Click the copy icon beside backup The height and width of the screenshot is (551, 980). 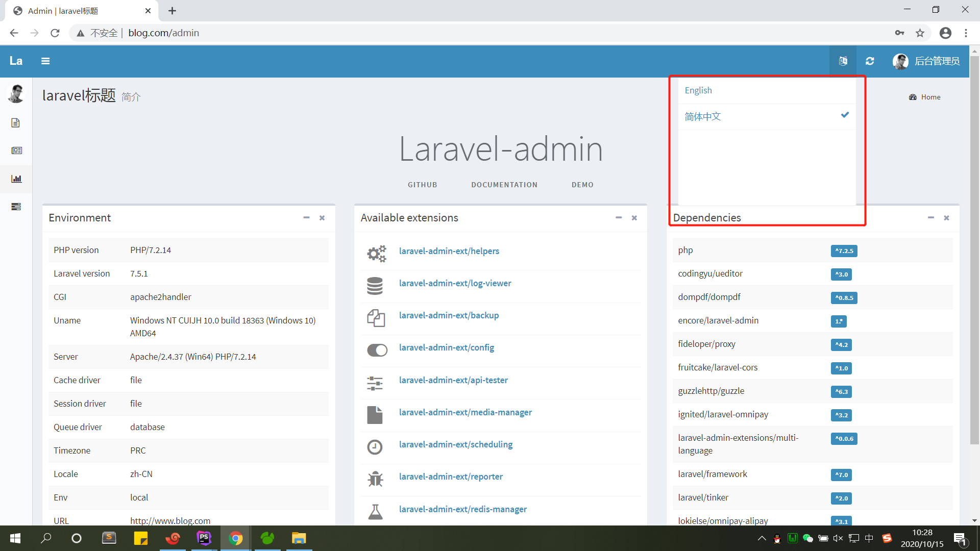click(x=376, y=318)
